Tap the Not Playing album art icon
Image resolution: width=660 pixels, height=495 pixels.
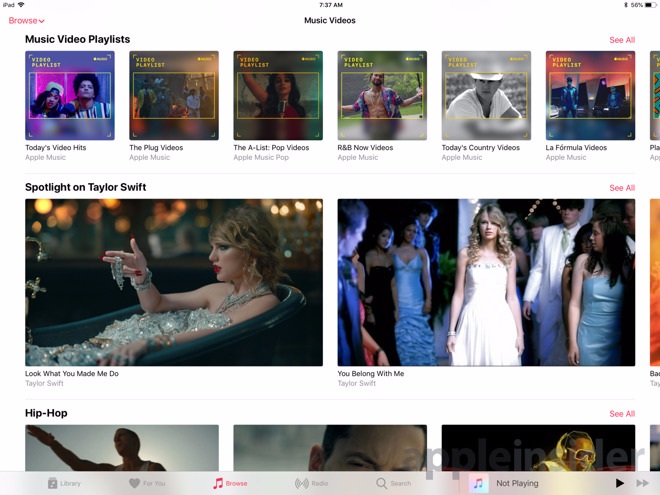pos(479,483)
